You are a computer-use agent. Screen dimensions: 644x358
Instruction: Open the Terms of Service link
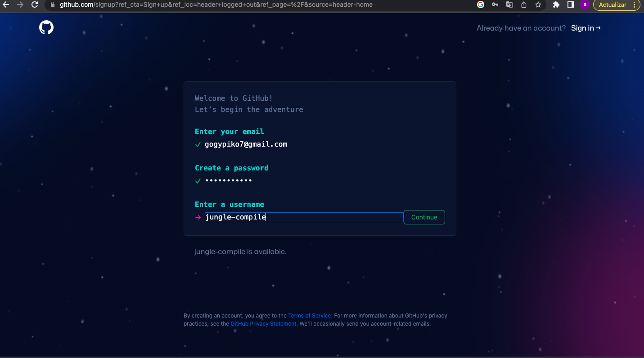pos(309,316)
